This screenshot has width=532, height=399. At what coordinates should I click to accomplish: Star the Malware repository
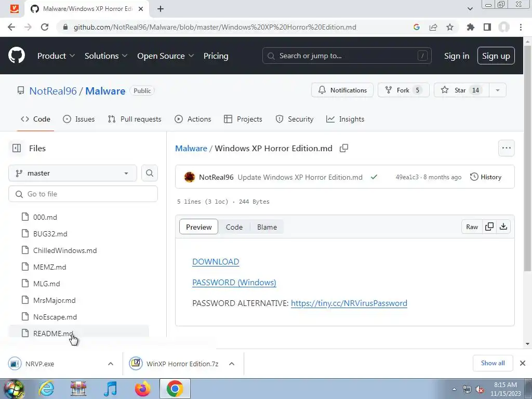tap(461, 90)
